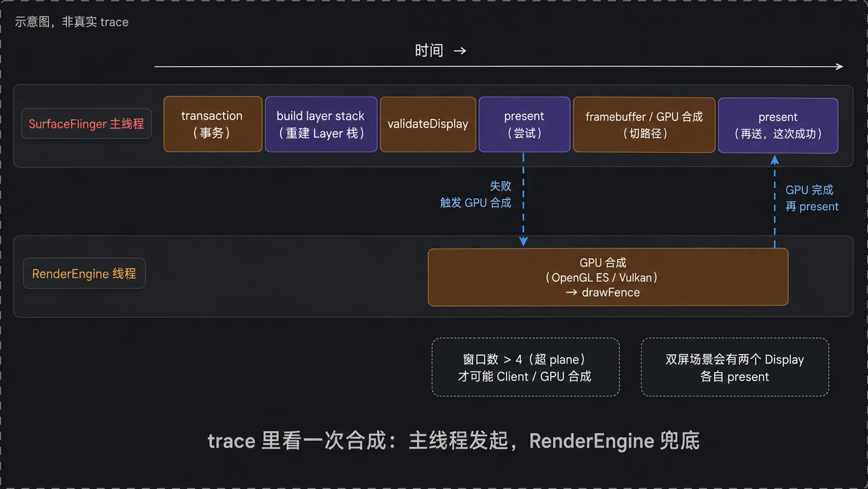The image size is (868, 489).
Task: Click the framebuffer / GPU 合成 block
Action: point(644,125)
